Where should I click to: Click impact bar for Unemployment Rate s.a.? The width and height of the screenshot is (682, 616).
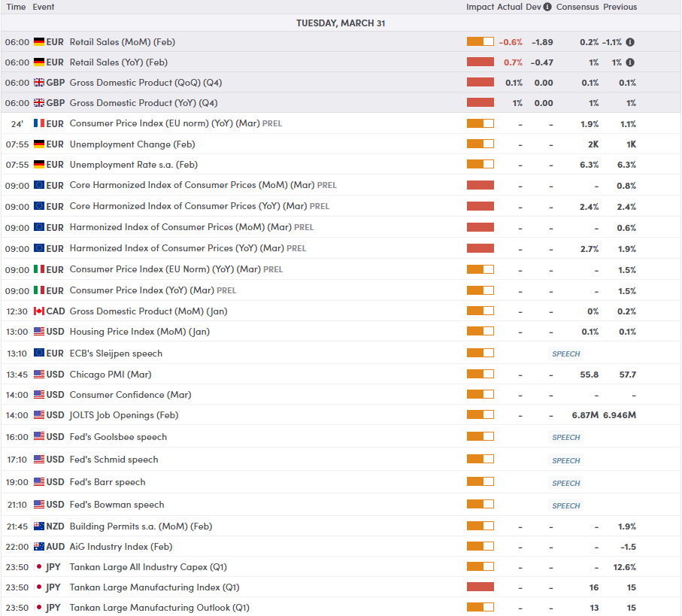click(x=480, y=165)
